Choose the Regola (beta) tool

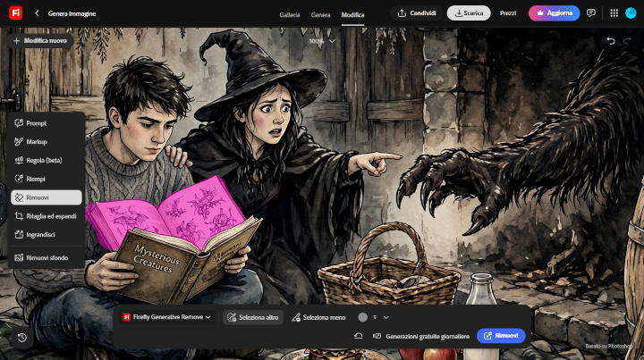coord(46,160)
